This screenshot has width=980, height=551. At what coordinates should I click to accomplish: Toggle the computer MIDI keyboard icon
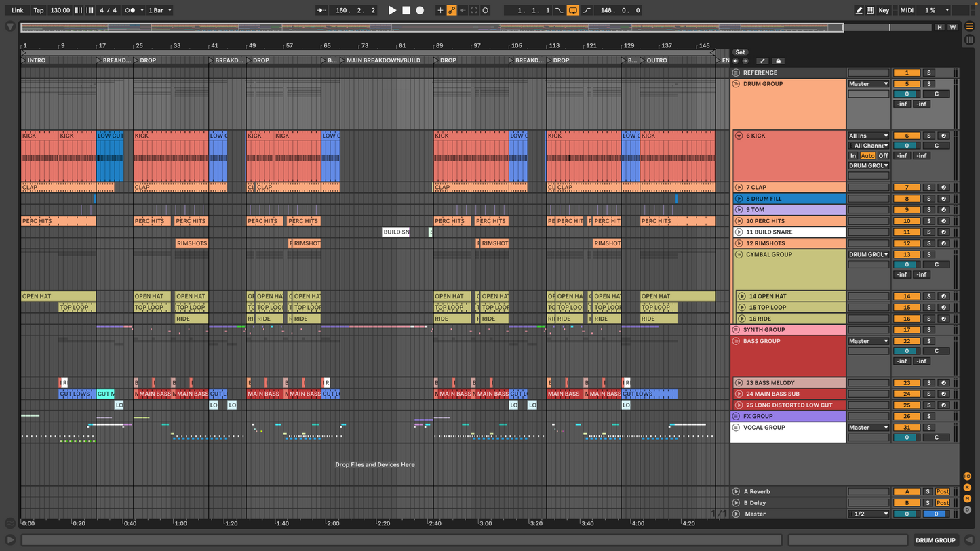click(870, 10)
